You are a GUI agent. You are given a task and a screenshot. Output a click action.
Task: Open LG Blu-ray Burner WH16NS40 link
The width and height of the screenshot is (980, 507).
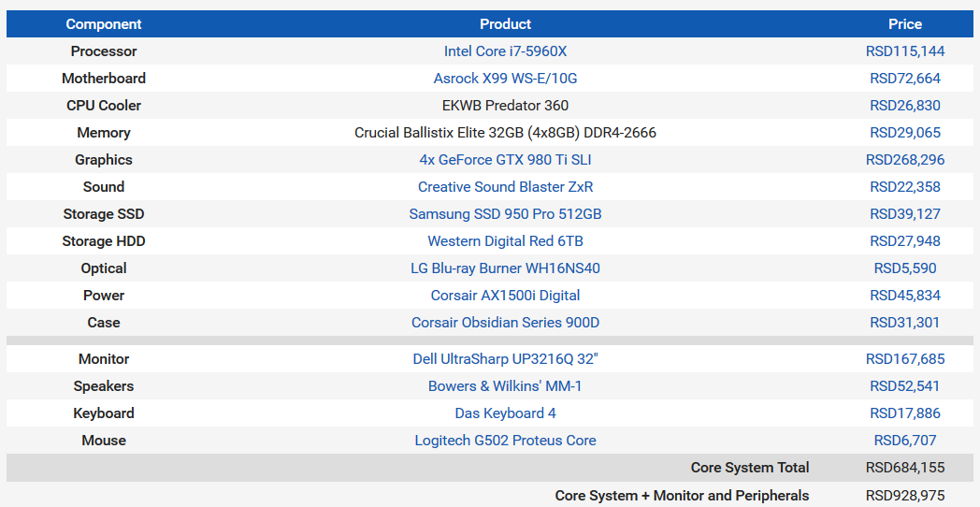click(505, 268)
